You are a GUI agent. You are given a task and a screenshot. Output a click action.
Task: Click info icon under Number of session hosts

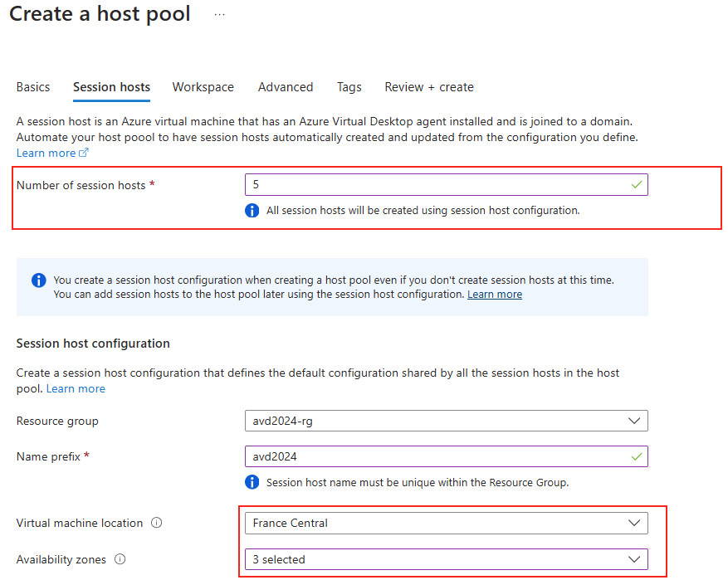(x=252, y=210)
